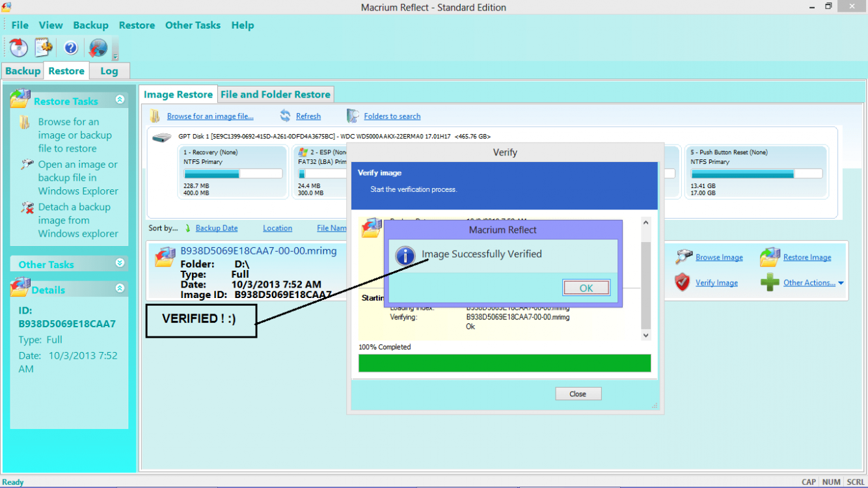Click OK in the Image Successfully Verified box
The height and width of the screenshot is (488, 868).
(586, 288)
